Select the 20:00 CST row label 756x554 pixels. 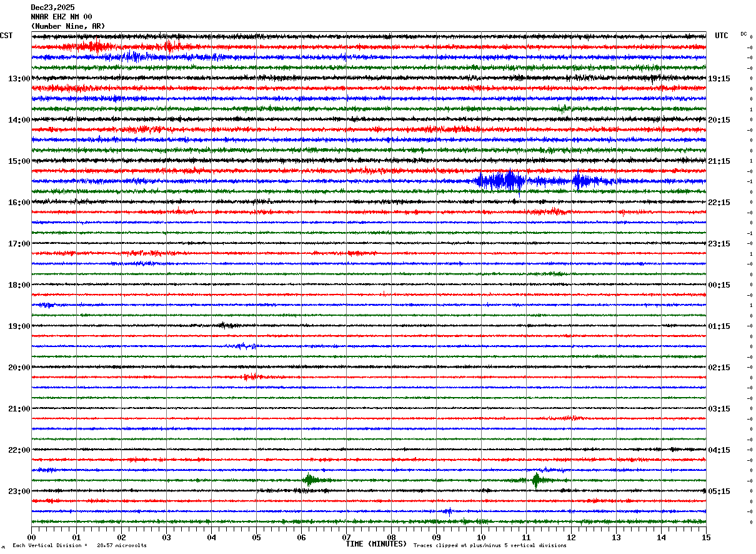[19, 368]
